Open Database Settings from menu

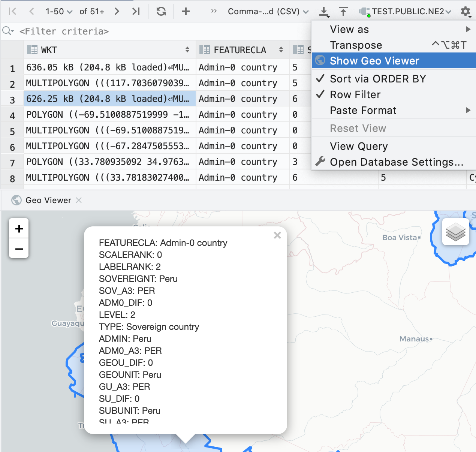[394, 162]
